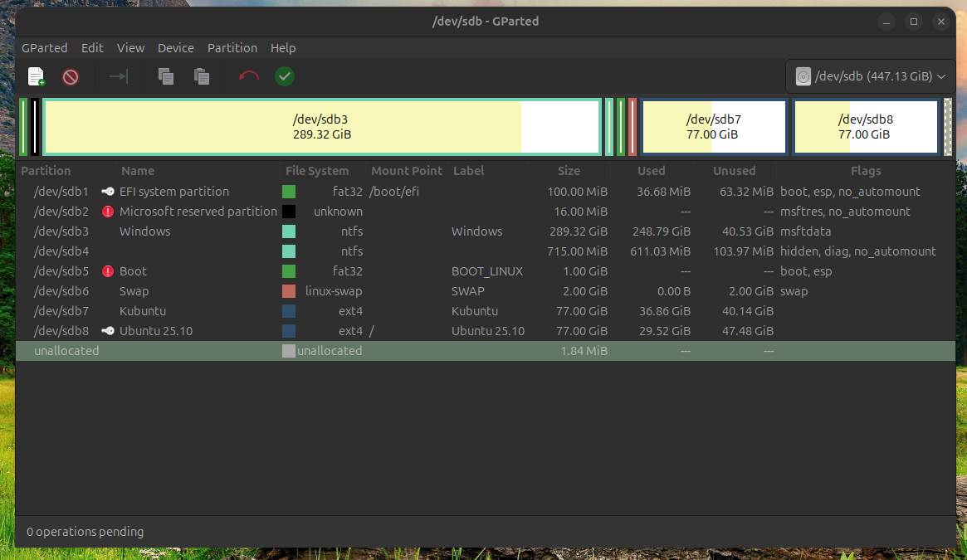Open the Partition menu

pos(232,48)
